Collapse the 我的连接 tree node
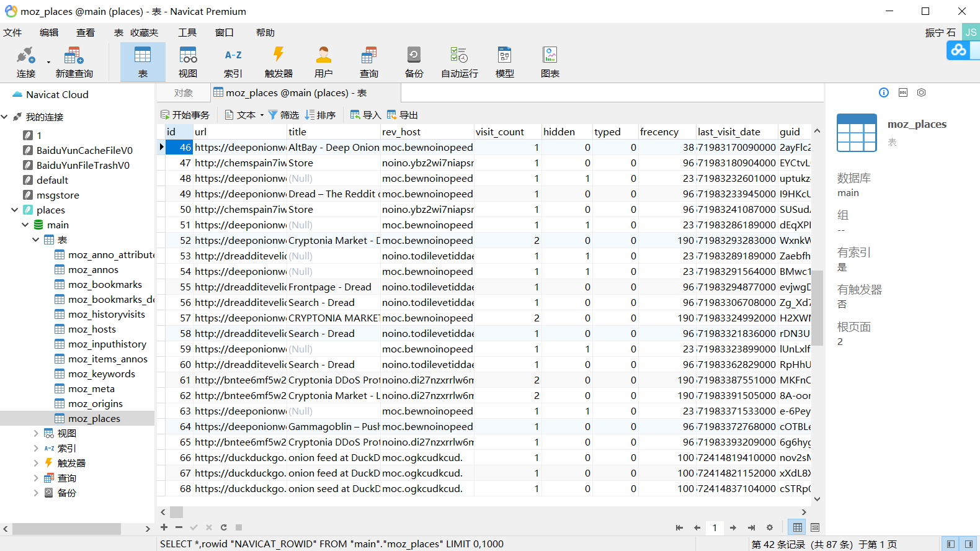 (x=4, y=117)
